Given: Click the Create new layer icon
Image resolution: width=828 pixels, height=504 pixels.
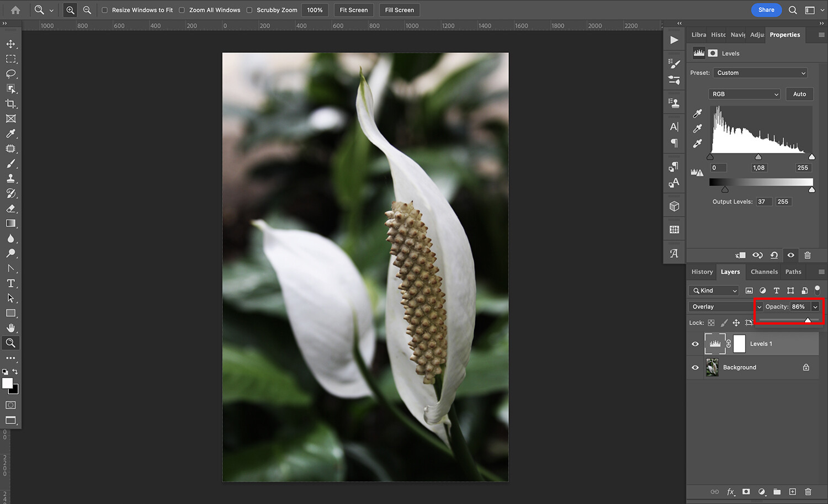Looking at the screenshot, I should tap(792, 491).
